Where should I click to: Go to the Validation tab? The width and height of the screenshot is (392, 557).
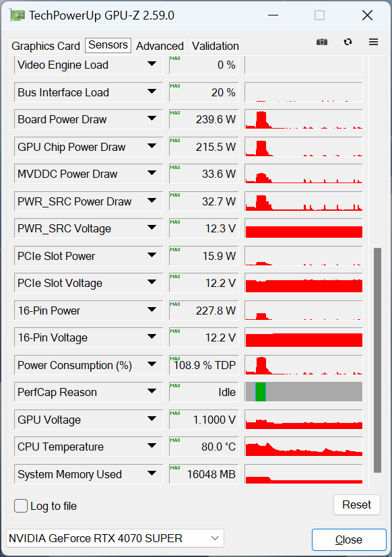(215, 46)
